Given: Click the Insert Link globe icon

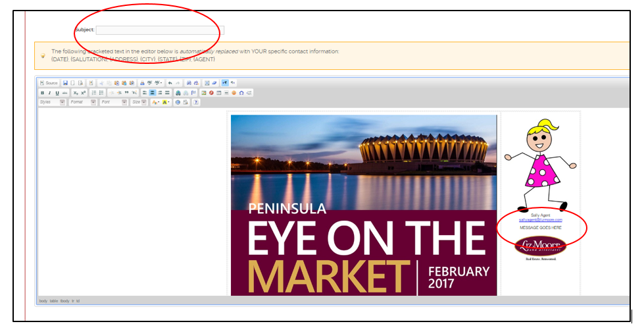Looking at the screenshot, I should coord(178,93).
